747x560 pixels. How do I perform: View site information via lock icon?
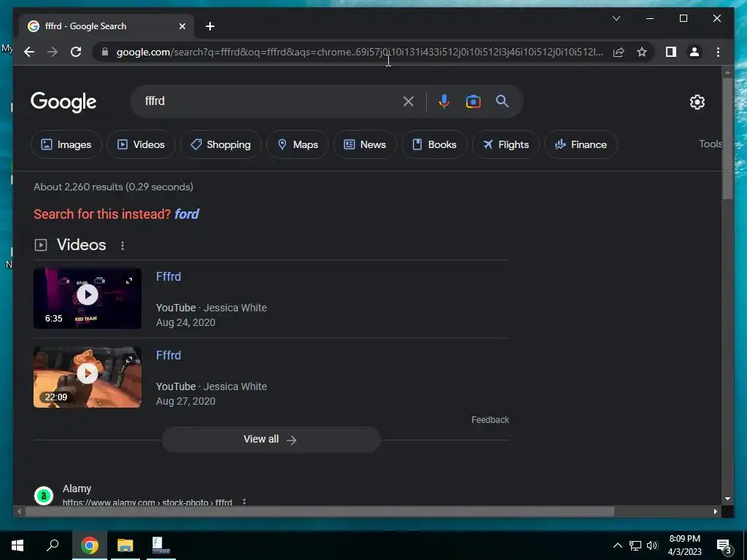(105, 52)
